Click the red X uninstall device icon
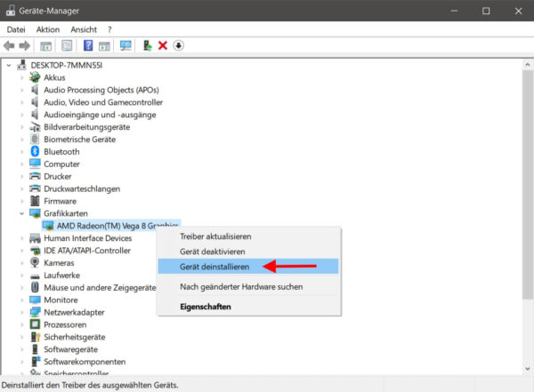 pos(163,45)
